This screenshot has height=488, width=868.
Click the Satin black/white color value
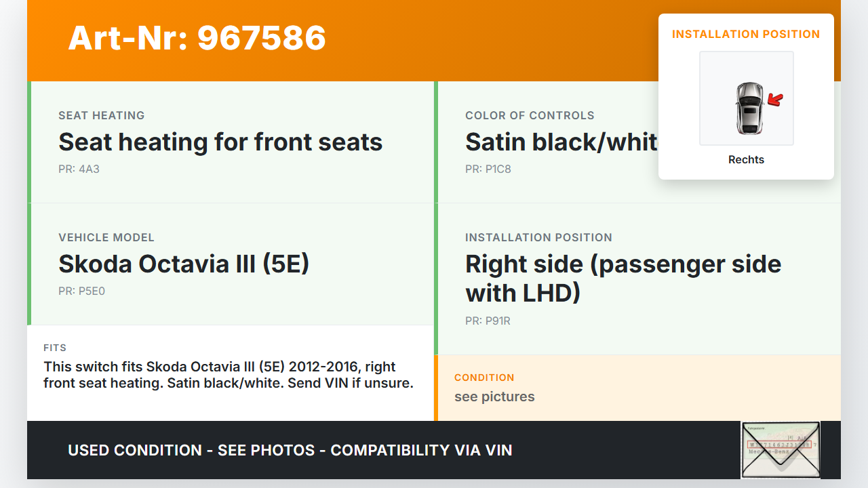[561, 142]
